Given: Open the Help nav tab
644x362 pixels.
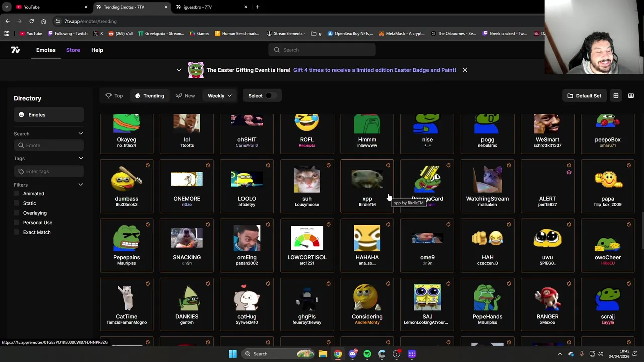Looking at the screenshot, I should (x=97, y=50).
